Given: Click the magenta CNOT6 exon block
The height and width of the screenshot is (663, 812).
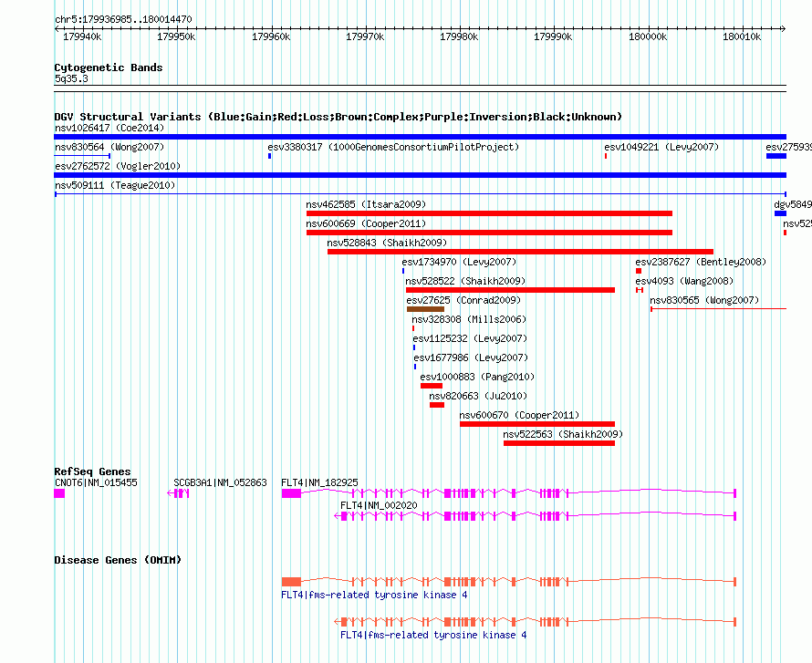Looking at the screenshot, I should pos(59,493).
